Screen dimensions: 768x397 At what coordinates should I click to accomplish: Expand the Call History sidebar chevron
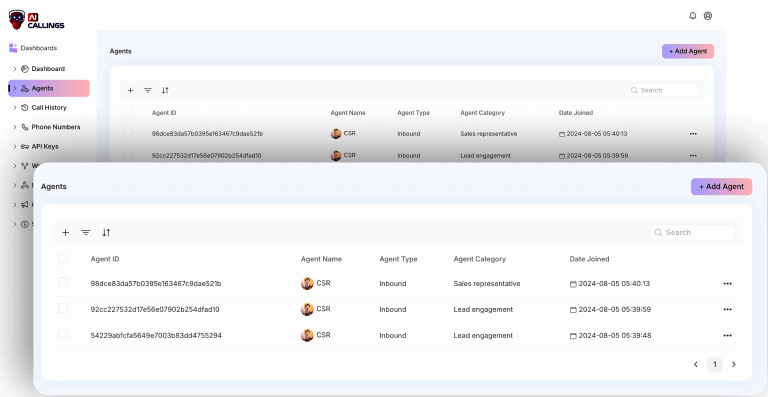[x=15, y=108]
